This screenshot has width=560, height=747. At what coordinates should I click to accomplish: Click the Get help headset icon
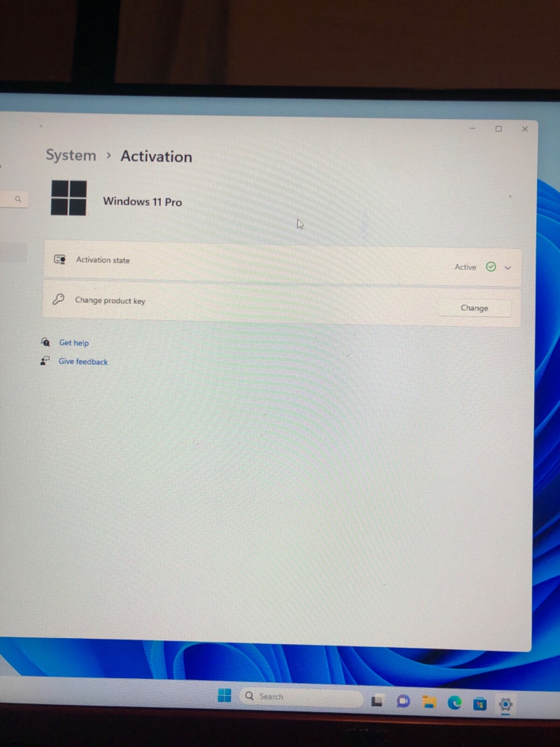tap(45, 342)
